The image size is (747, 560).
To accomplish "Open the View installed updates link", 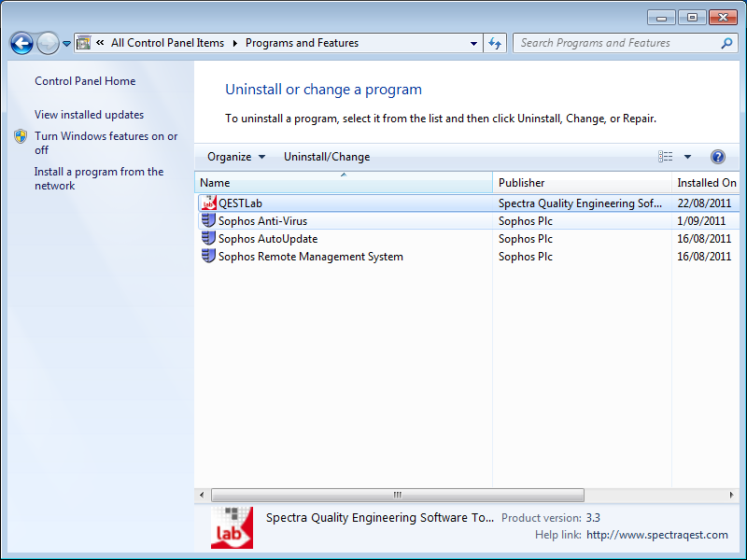I will [89, 115].
